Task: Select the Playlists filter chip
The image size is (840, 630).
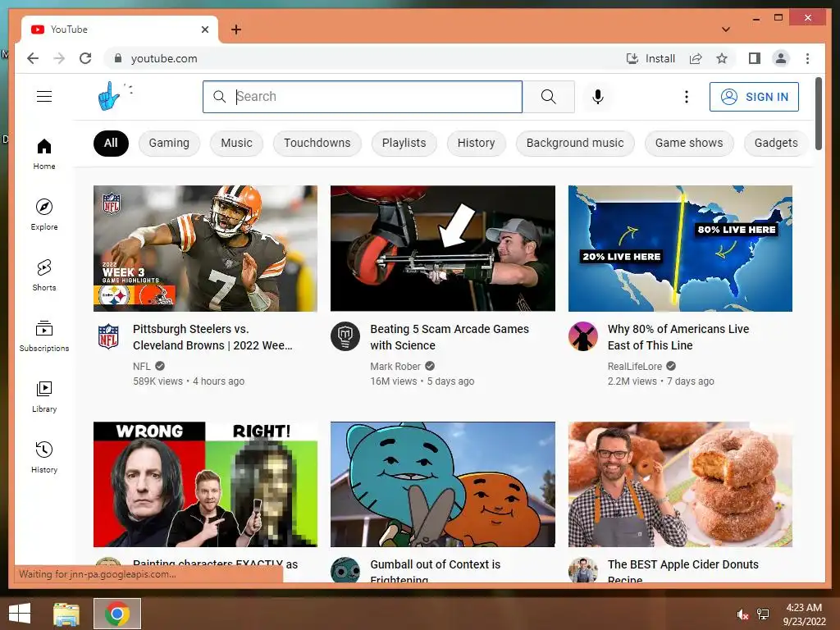Action: click(x=404, y=143)
